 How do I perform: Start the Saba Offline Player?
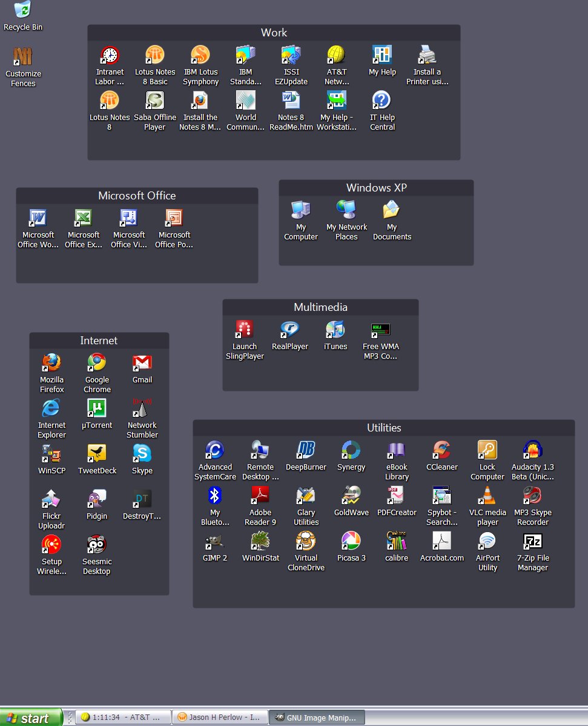155,100
